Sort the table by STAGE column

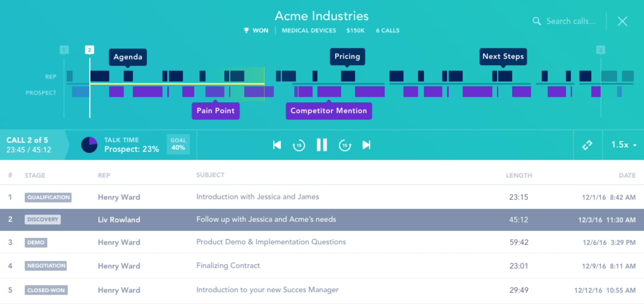click(x=35, y=176)
